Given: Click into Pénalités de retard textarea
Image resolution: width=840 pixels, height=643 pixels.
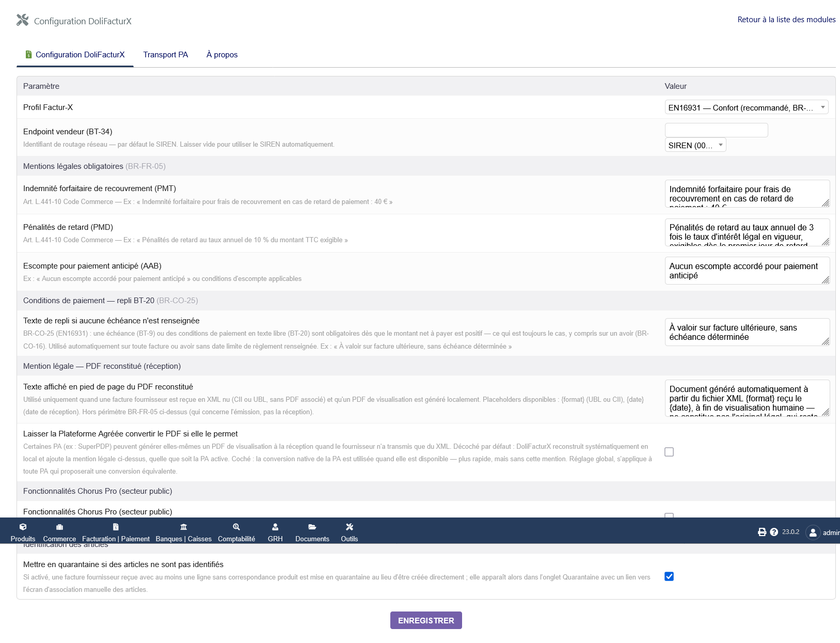Looking at the screenshot, I should tap(747, 232).
